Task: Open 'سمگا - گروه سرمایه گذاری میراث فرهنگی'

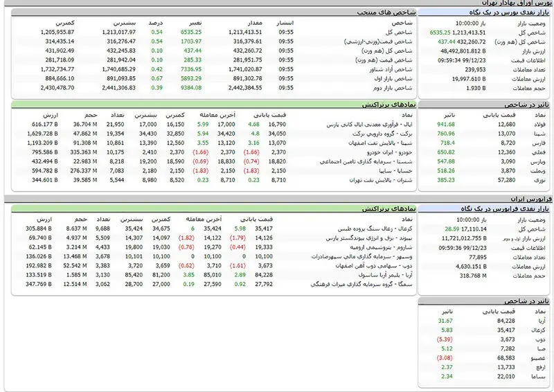Action: (361, 284)
